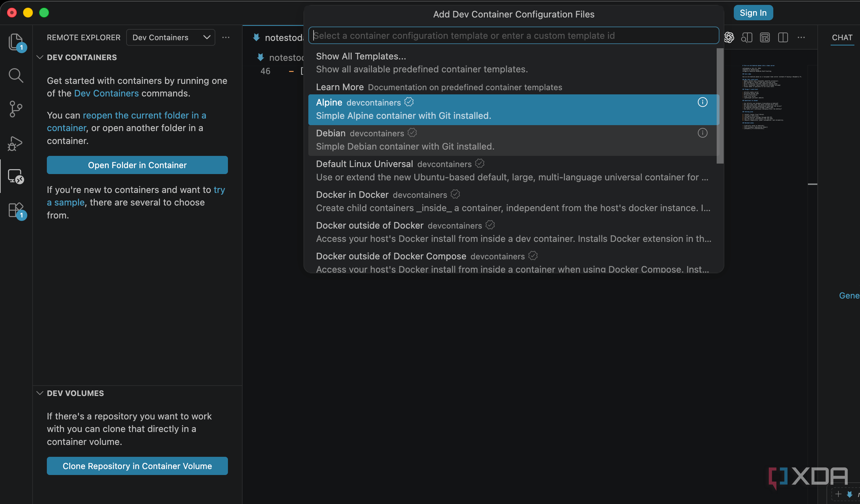Click Clone Repository in Container Volume button

click(137, 466)
